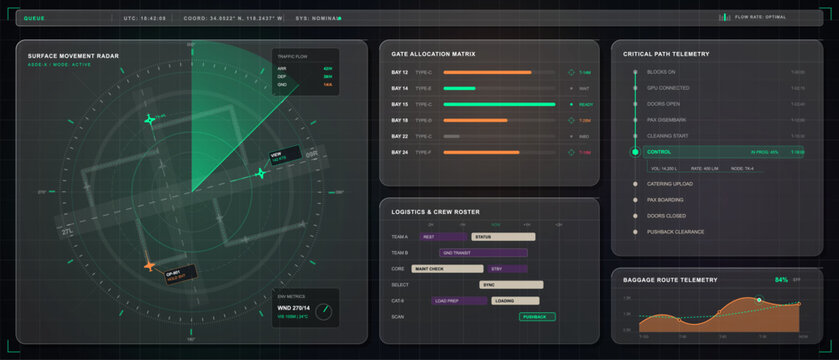
Task: Click the Bay 24 target reticle icon
Action: click(571, 152)
